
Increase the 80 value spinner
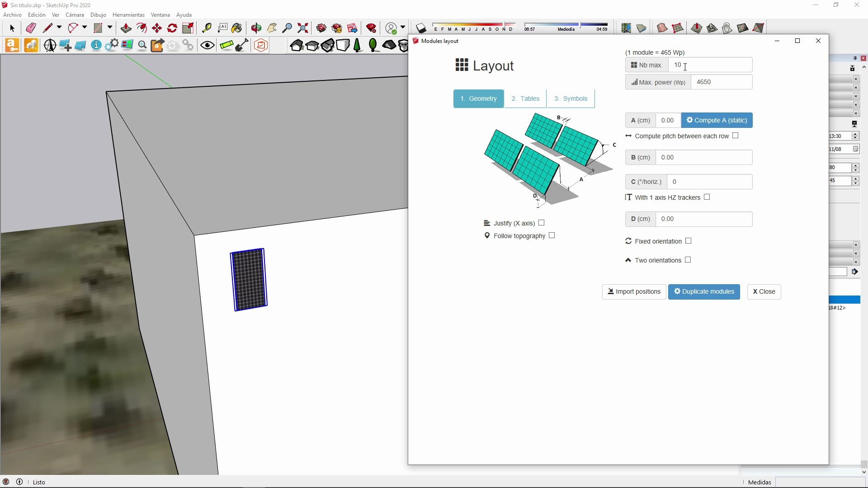coord(855,165)
